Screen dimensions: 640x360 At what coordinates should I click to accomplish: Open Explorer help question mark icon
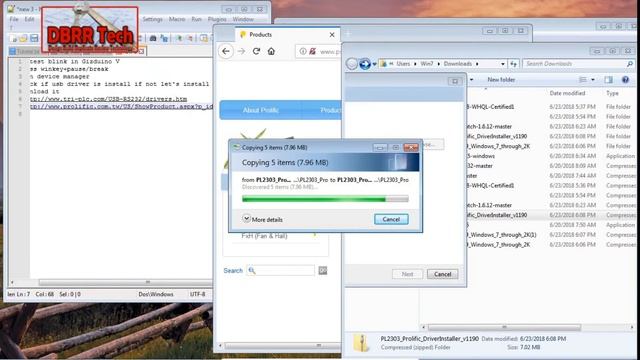(625, 80)
